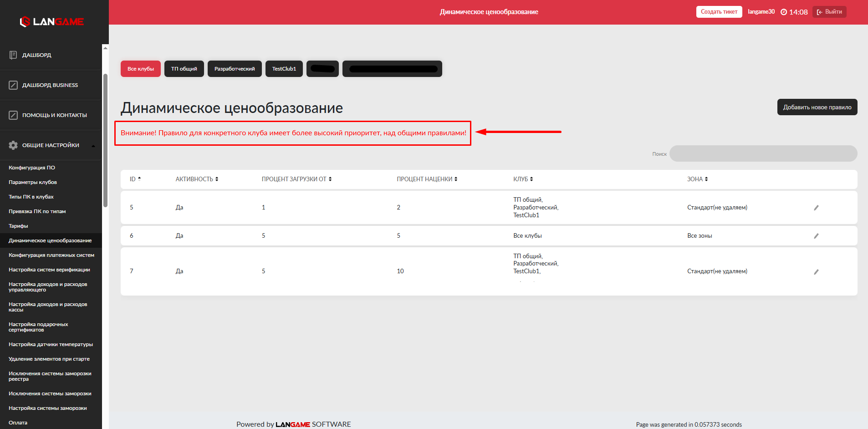Image resolution: width=868 pixels, height=429 pixels.
Task: Edit rule with ID 5 pencil icon
Action: [x=816, y=208]
